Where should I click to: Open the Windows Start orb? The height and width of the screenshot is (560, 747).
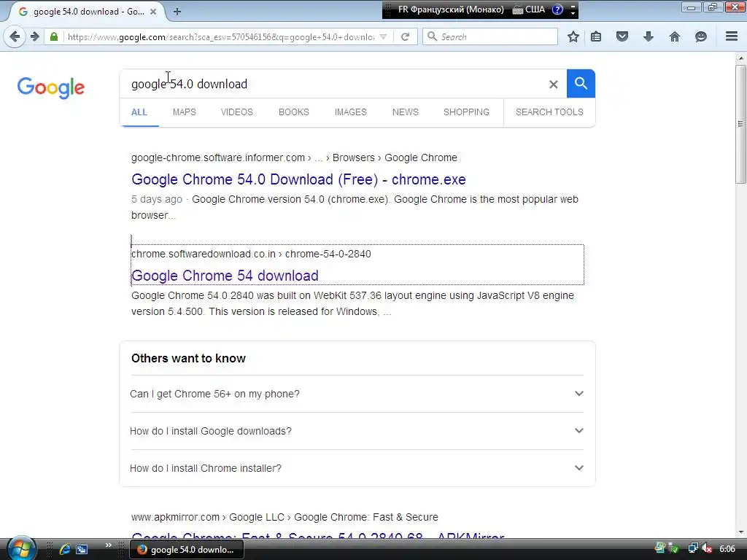point(21,549)
